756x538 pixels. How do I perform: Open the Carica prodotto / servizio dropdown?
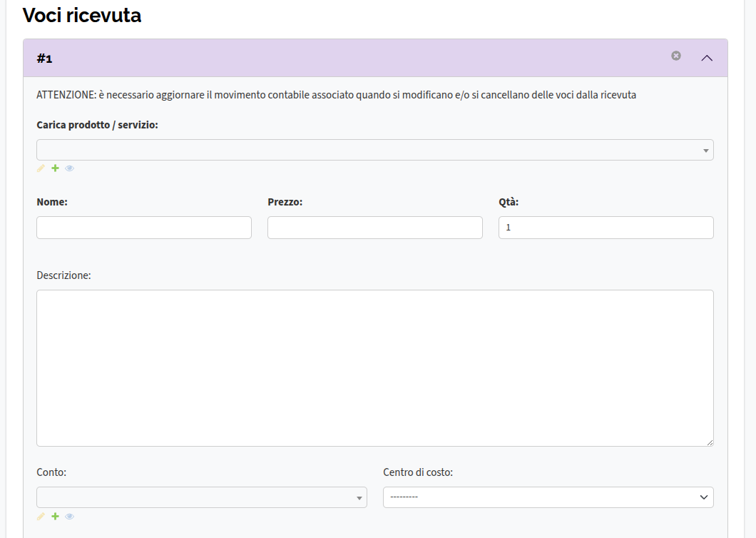pos(375,150)
